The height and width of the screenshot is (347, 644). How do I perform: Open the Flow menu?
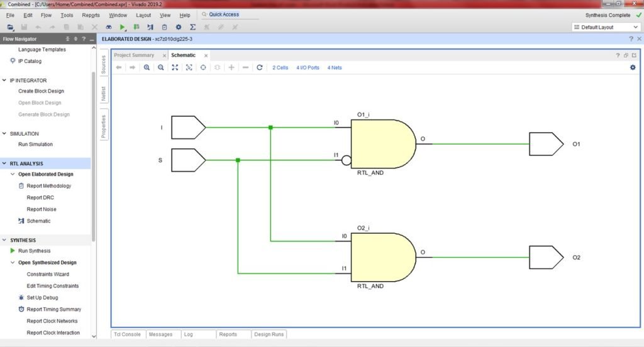point(46,15)
